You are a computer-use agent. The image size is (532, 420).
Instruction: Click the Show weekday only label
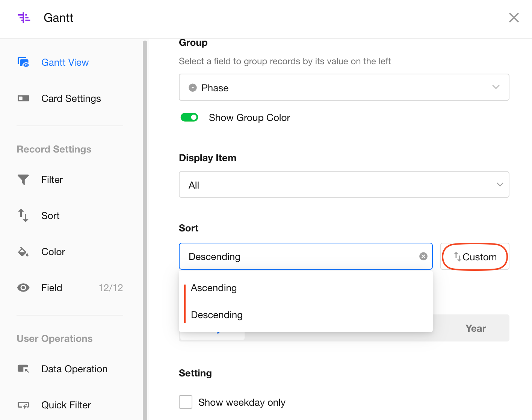[242, 402]
